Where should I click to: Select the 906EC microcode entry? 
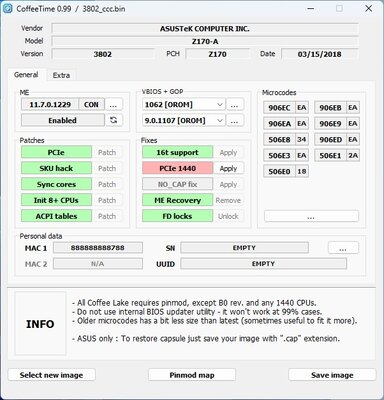(279, 108)
